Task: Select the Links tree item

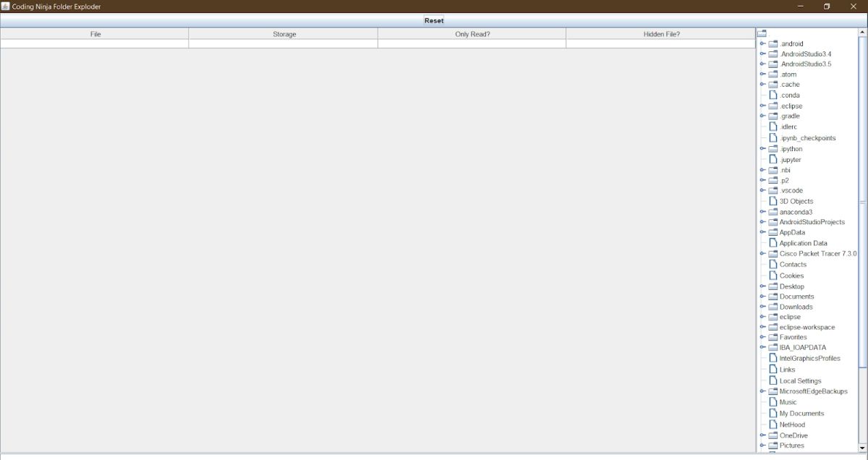Action: 787,370
